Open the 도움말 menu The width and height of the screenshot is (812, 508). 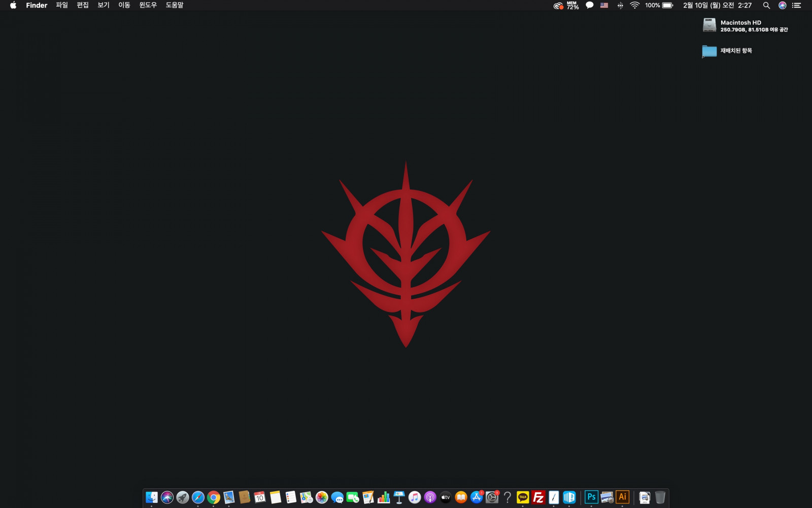coord(175,5)
